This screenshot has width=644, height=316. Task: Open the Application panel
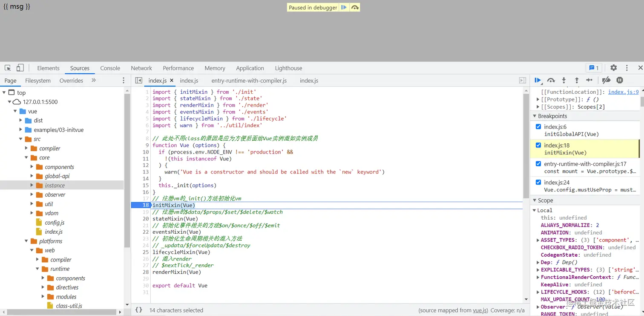pos(250,68)
